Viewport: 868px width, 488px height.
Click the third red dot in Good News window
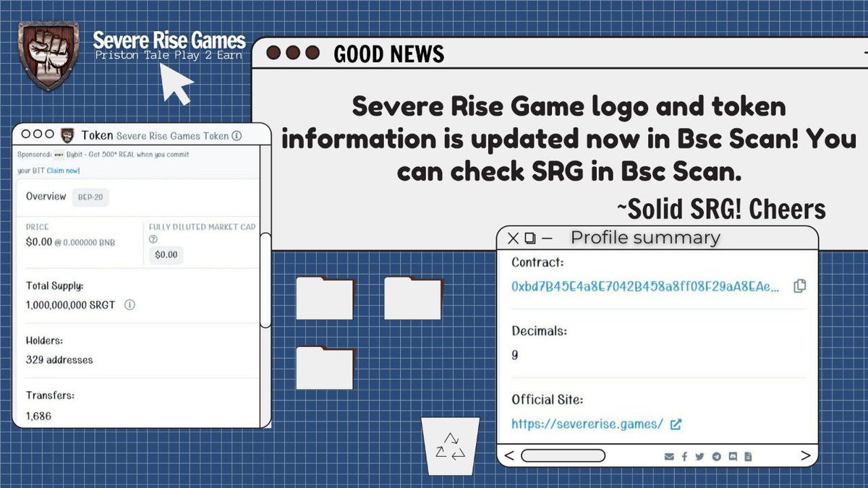tap(312, 53)
